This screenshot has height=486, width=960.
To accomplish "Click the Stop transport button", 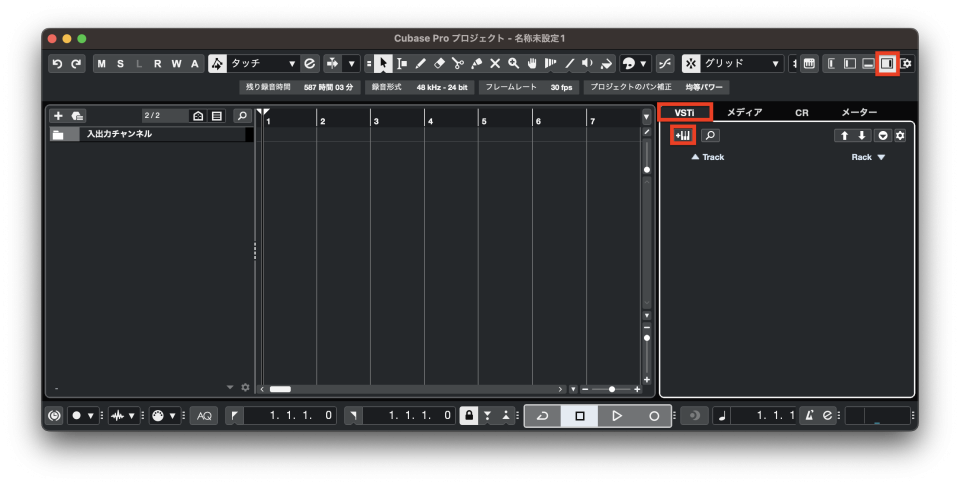I will 580,416.
